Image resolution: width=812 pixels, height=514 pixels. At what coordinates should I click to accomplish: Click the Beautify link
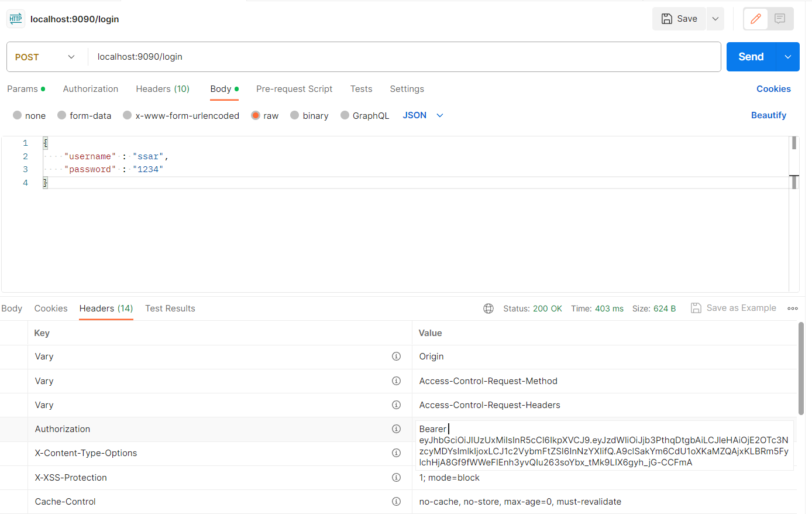769,115
